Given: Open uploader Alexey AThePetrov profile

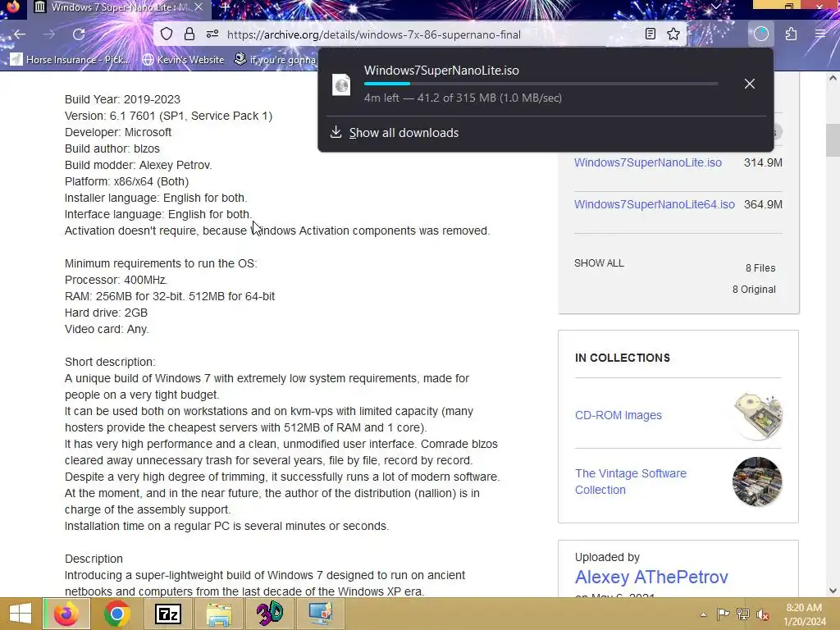Looking at the screenshot, I should [651, 577].
